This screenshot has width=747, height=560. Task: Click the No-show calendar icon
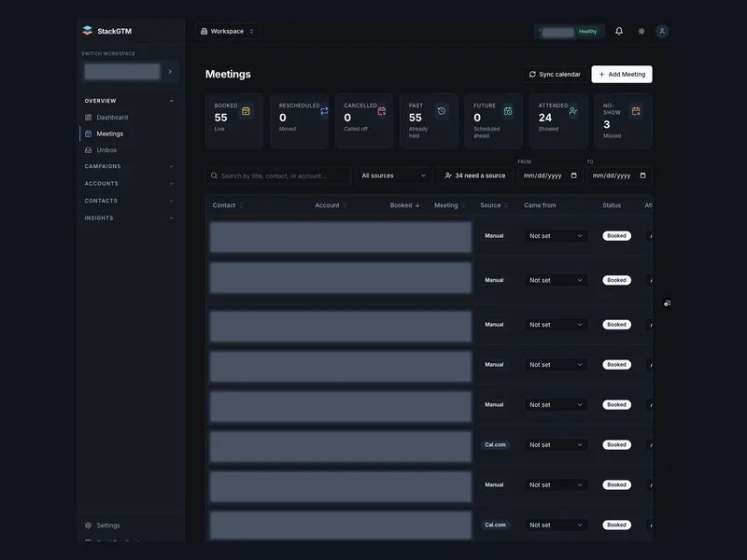click(636, 111)
